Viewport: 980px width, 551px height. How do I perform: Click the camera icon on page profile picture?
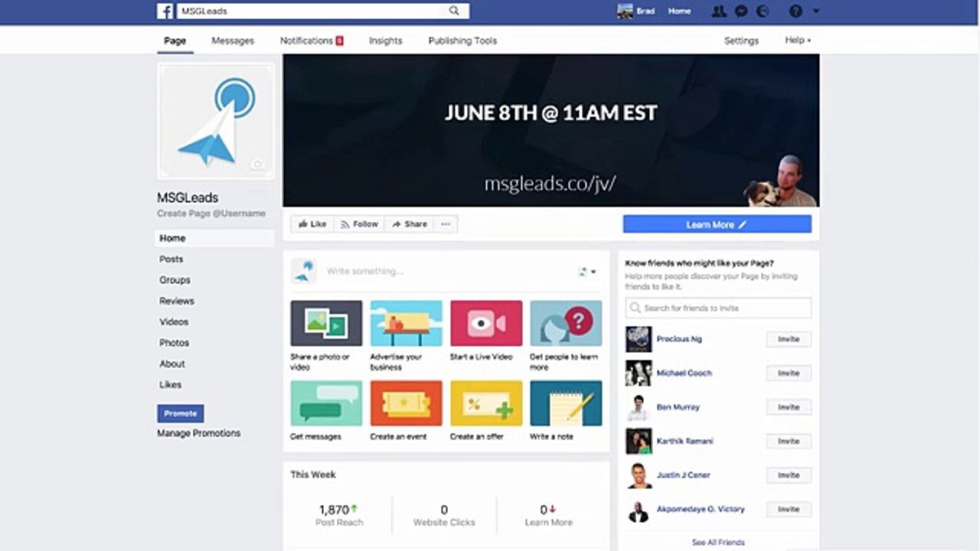(258, 164)
